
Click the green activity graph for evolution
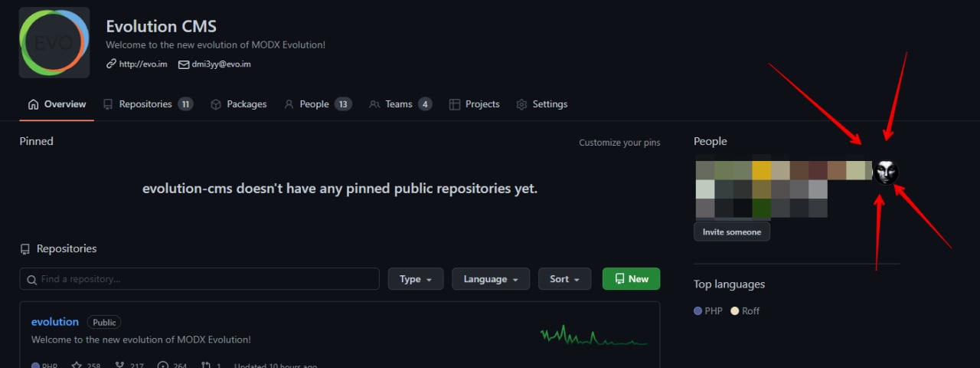coord(594,335)
